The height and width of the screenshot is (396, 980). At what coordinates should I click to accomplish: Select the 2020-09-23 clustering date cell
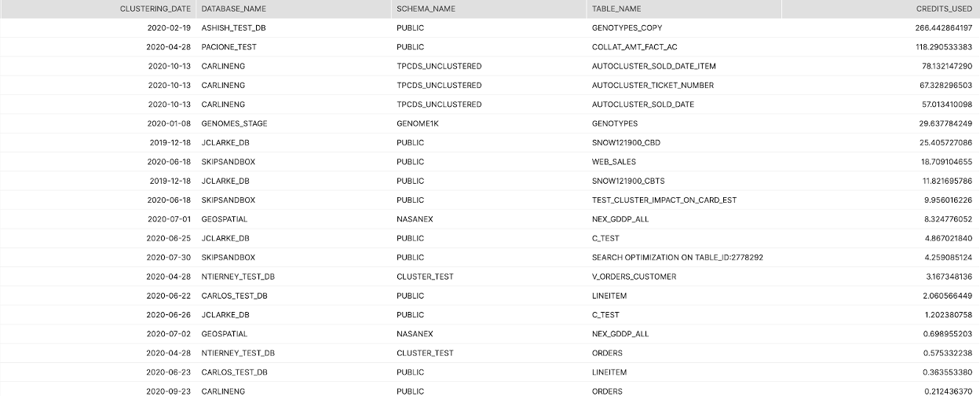tap(169, 391)
